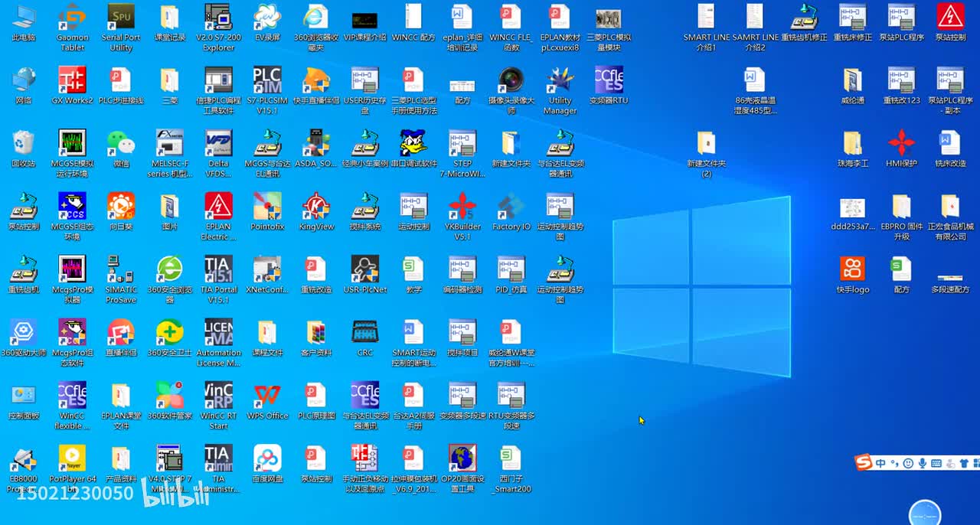Select the USR-PlcNet shortcut icon
This screenshot has height=525, width=980.
364,269
